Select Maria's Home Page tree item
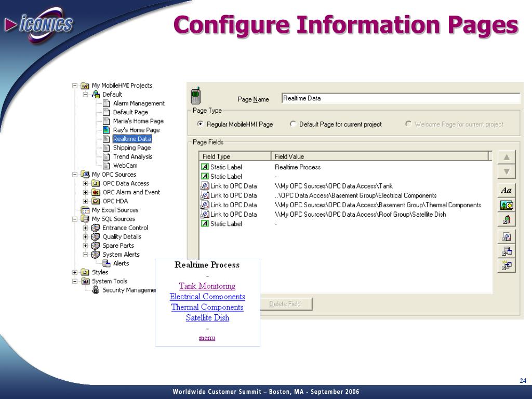Screen dimensions: 532x399 pos(138,121)
